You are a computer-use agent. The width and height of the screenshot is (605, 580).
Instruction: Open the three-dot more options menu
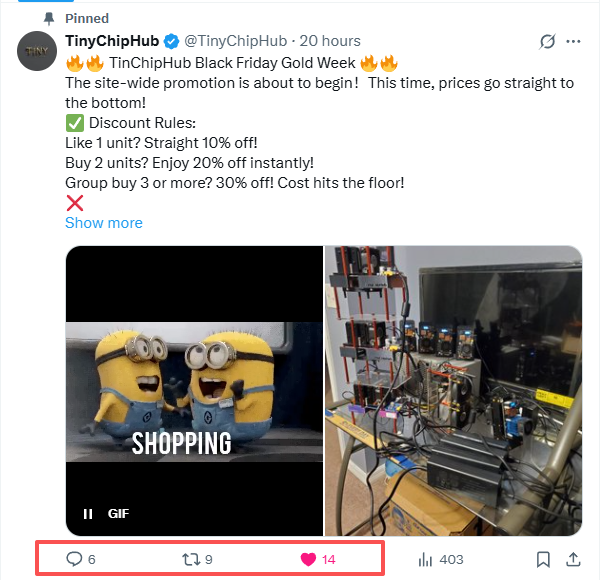(573, 42)
